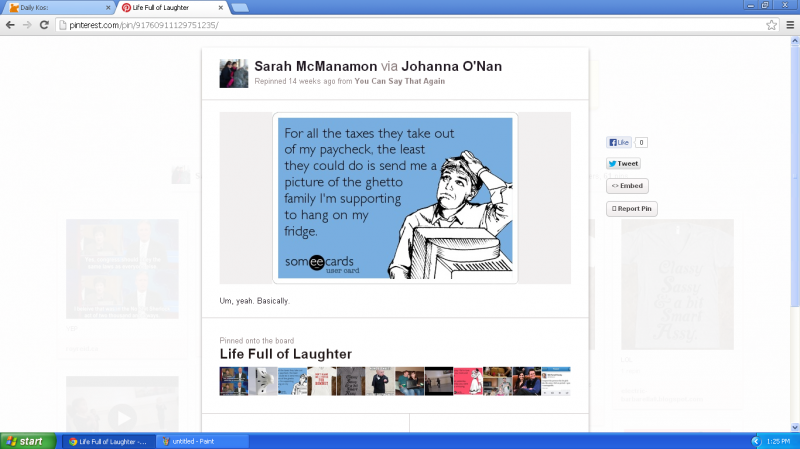Screen dimensions: 800x449
Task: Close the Life Full of Laughter tab
Action: click(220, 8)
